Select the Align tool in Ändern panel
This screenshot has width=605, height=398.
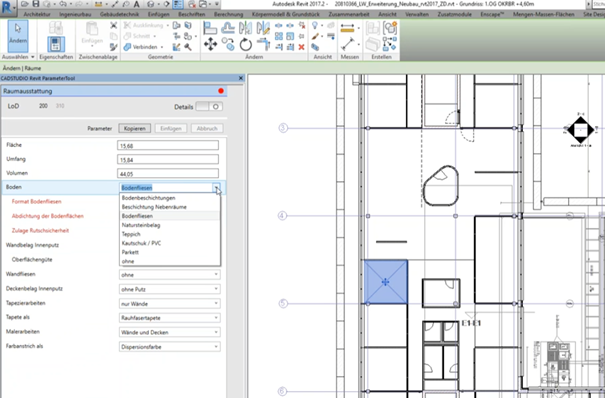point(210,28)
